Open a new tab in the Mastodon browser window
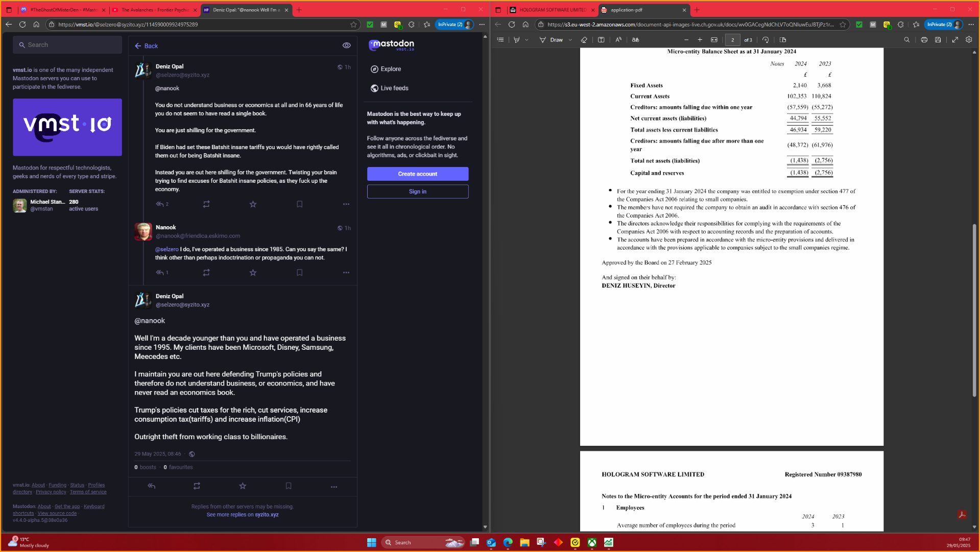This screenshot has height=552, width=980. (299, 10)
